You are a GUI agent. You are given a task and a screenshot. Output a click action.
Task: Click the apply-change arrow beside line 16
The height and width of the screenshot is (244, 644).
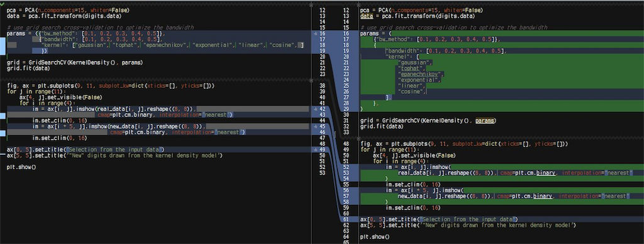point(315,34)
